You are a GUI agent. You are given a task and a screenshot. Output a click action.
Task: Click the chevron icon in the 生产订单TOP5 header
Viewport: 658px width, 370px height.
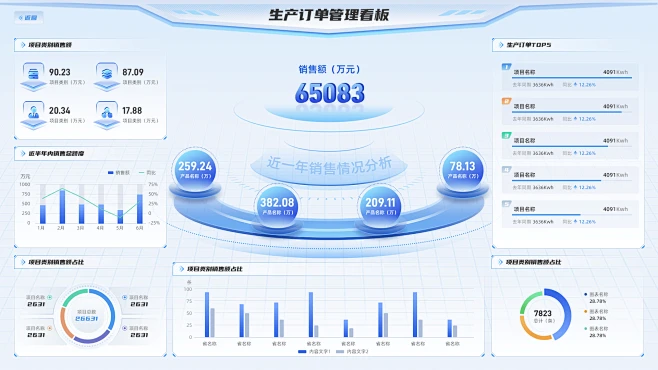[501, 44]
